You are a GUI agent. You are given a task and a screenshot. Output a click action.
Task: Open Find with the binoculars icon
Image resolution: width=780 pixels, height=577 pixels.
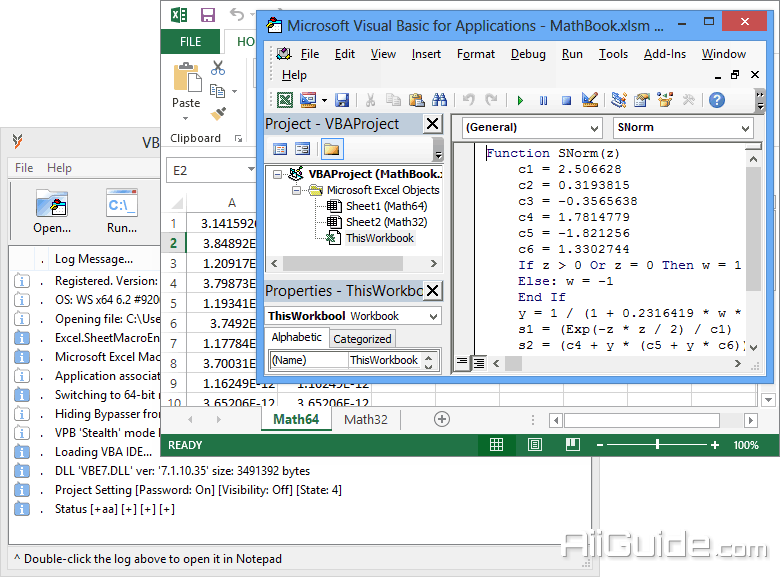point(439,100)
